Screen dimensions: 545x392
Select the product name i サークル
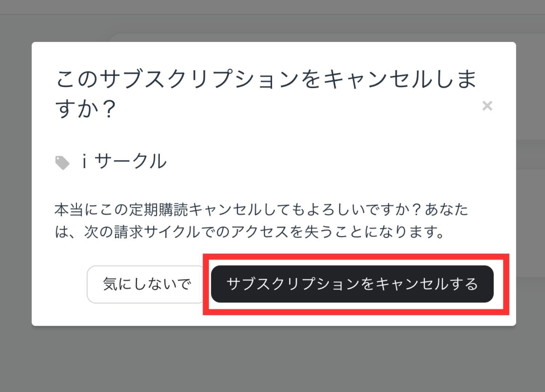pyautogui.click(x=123, y=162)
